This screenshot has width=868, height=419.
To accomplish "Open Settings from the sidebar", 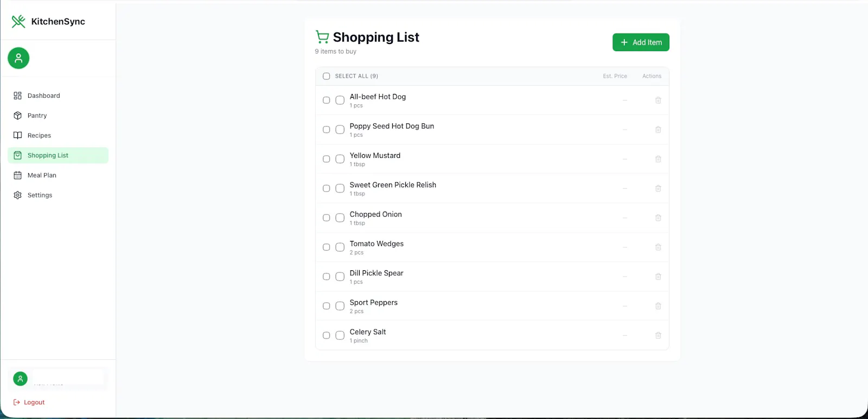I will pos(58,195).
